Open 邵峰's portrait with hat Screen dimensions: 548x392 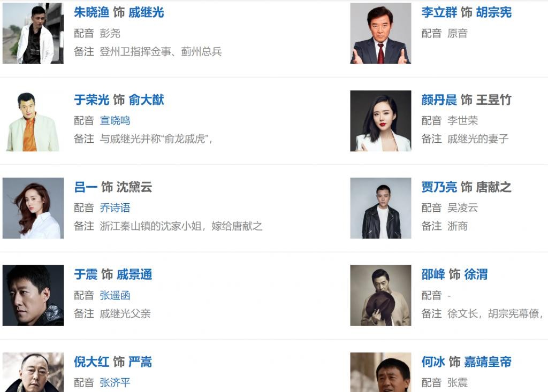click(380, 295)
